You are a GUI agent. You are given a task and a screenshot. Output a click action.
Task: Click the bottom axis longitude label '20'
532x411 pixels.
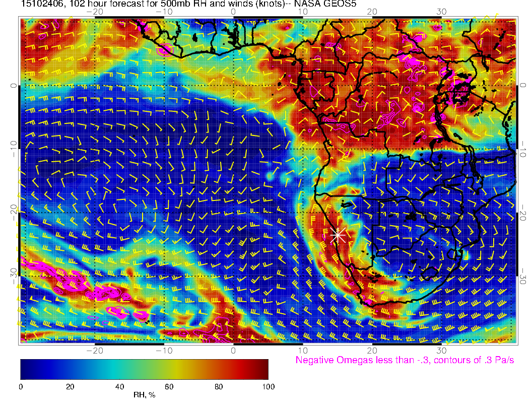tap(372, 351)
